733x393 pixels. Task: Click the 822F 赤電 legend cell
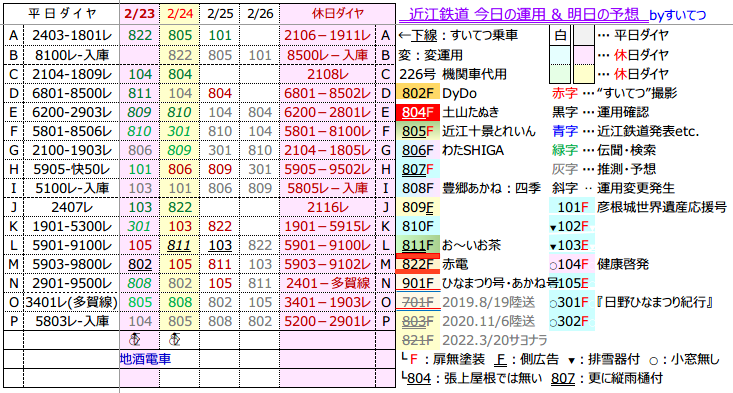pos(418,264)
